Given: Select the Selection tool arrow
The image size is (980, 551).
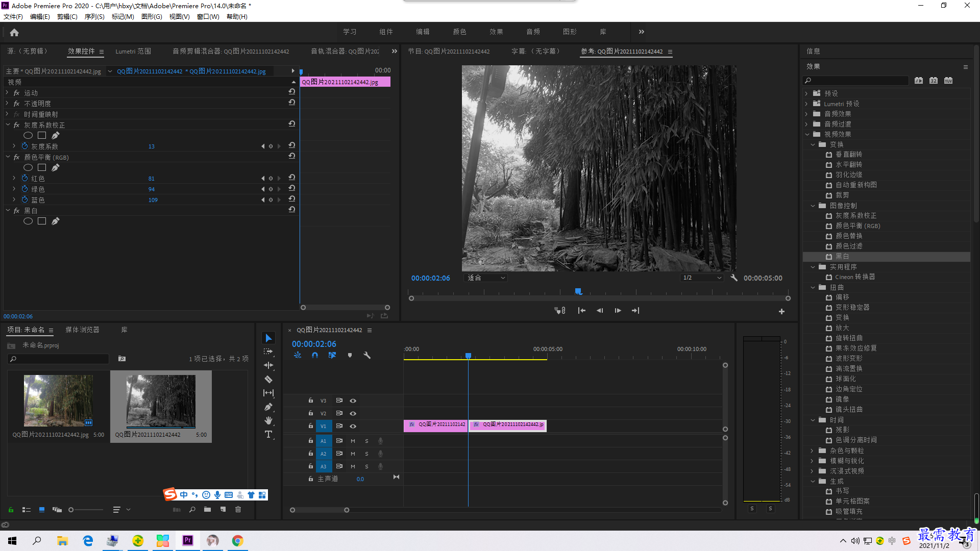Looking at the screenshot, I should 268,338.
